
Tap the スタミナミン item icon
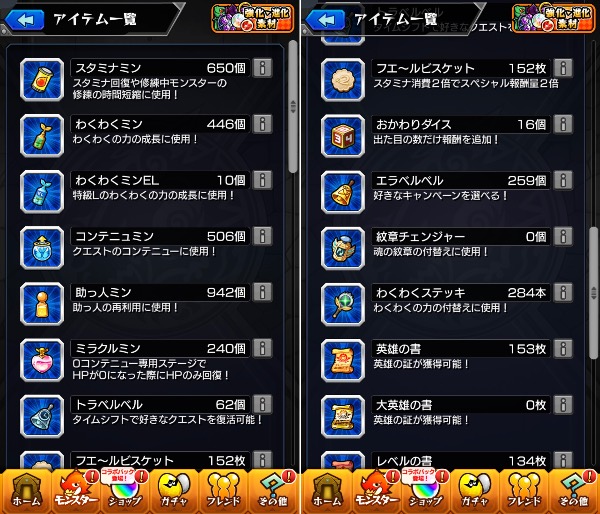click(x=42, y=80)
